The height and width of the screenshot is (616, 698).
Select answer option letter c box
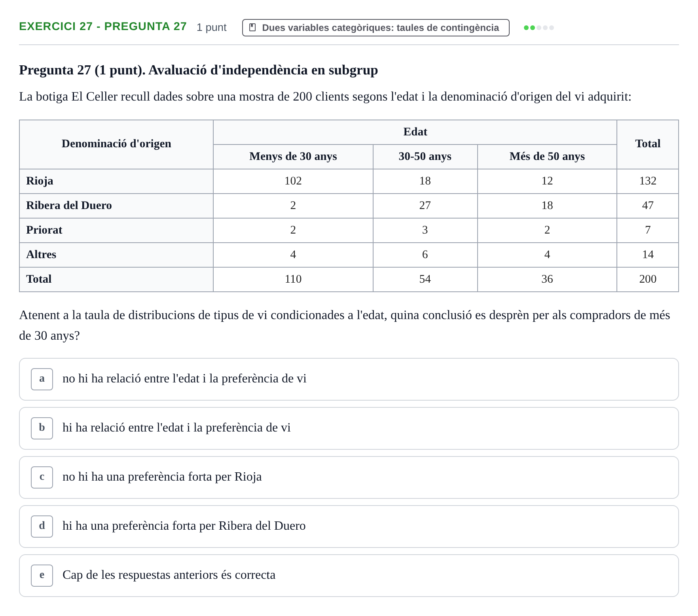click(x=42, y=477)
